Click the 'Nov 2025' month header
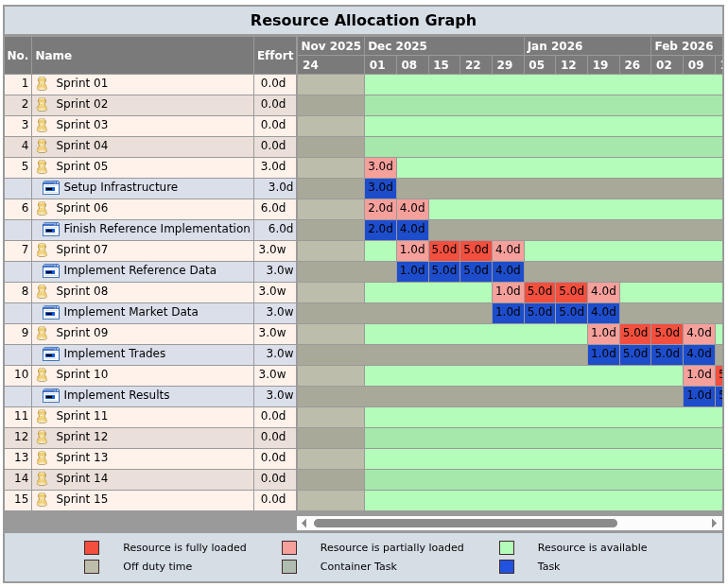Image resolution: width=728 pixels, height=587 pixels. 331,46
